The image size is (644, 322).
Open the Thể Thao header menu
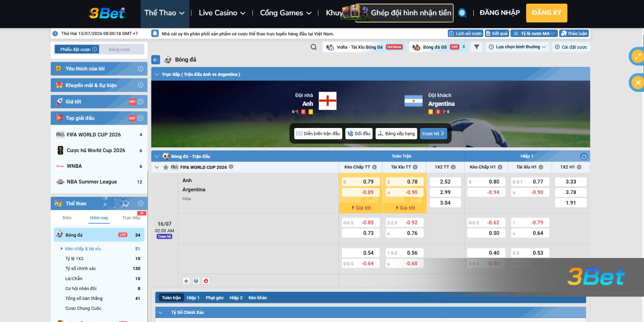tap(164, 13)
